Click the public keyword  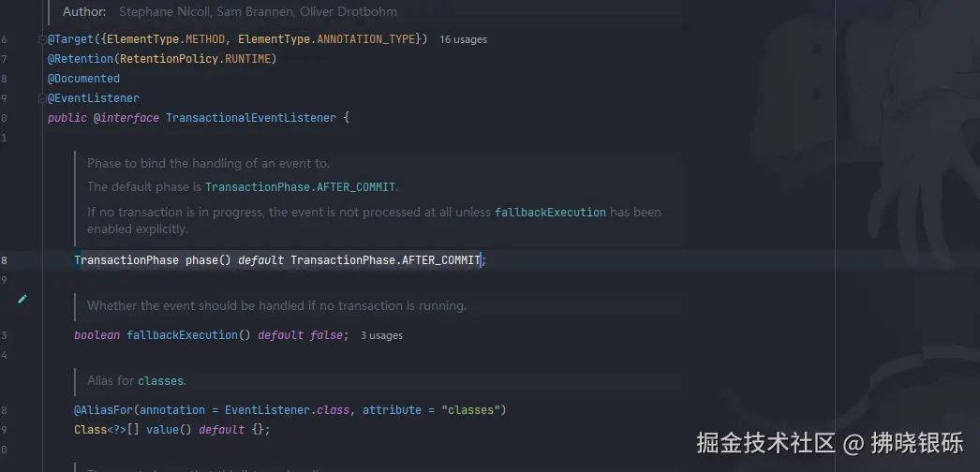click(x=67, y=117)
